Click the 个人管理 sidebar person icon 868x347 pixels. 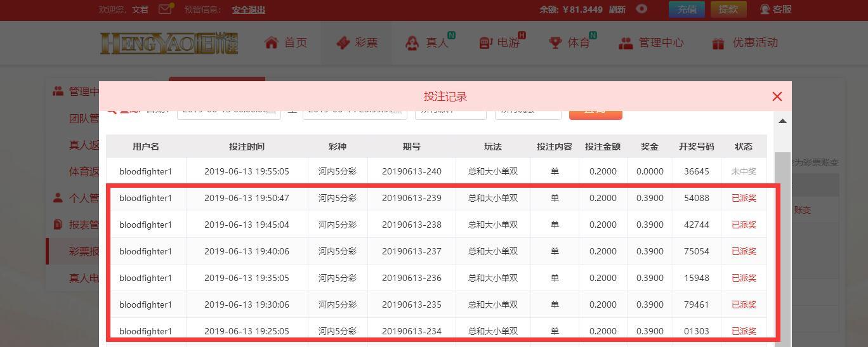click(58, 198)
